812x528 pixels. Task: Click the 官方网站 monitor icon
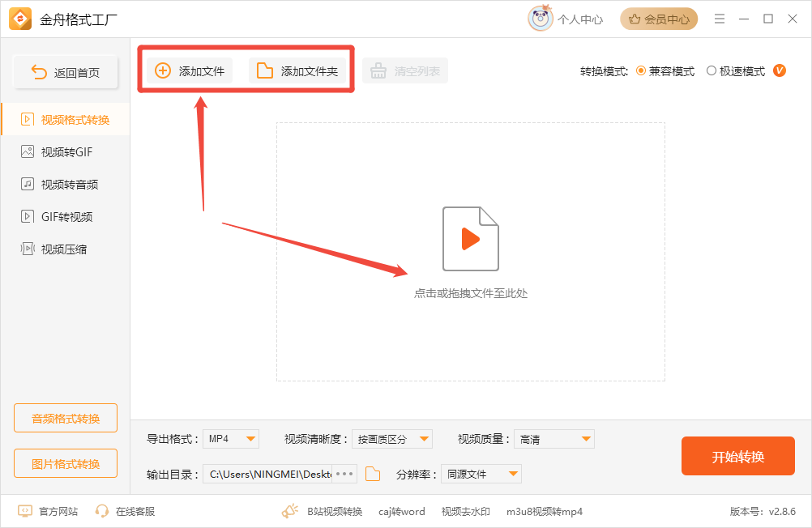point(25,512)
